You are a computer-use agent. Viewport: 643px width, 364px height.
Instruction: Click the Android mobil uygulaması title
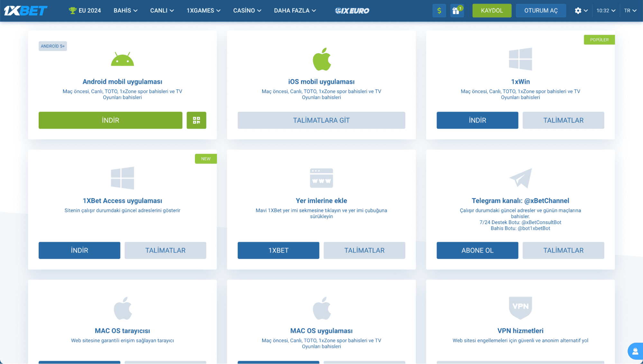[x=122, y=82]
